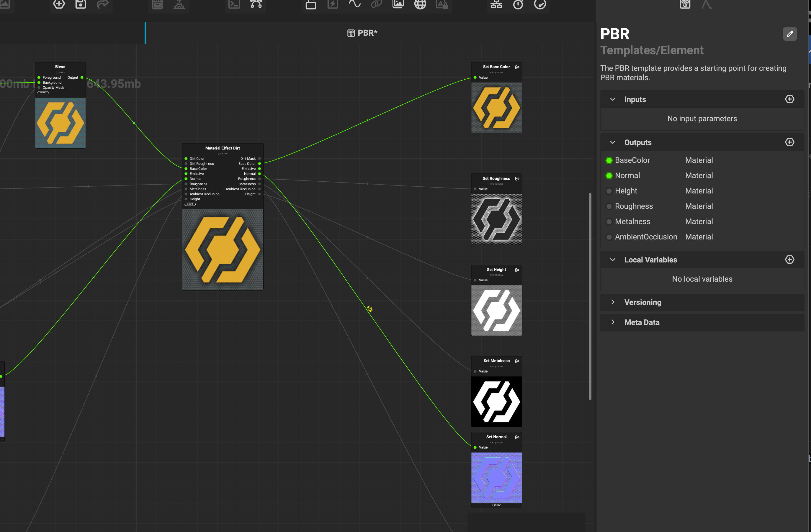Viewport: 811px width, 532px height.
Task: Click the lightning bolt toolbar icon
Action: pos(333,4)
